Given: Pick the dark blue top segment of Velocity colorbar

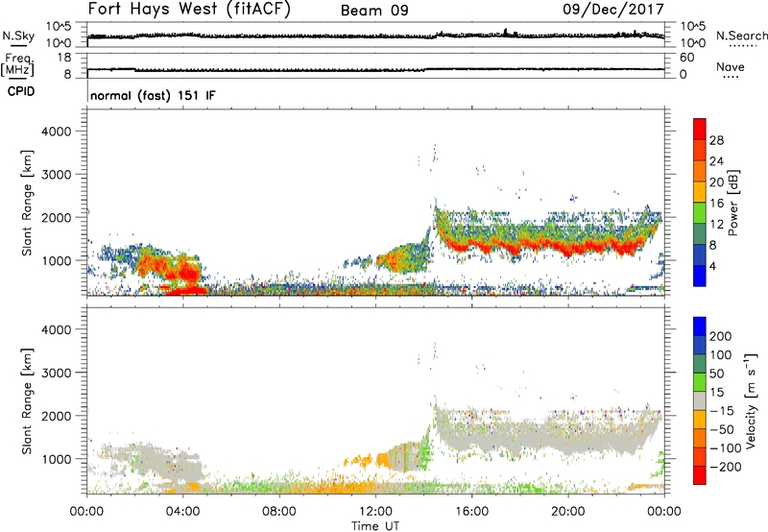Looking at the screenshot, I should [700, 326].
